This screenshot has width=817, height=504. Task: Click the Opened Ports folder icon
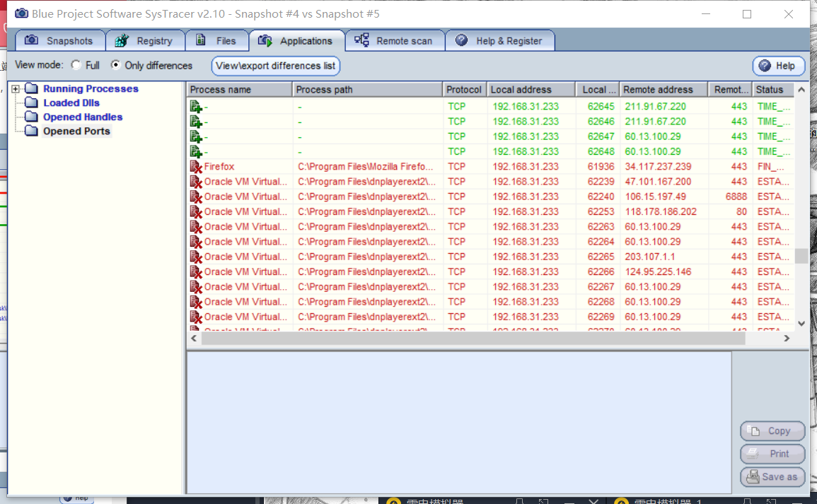31,131
